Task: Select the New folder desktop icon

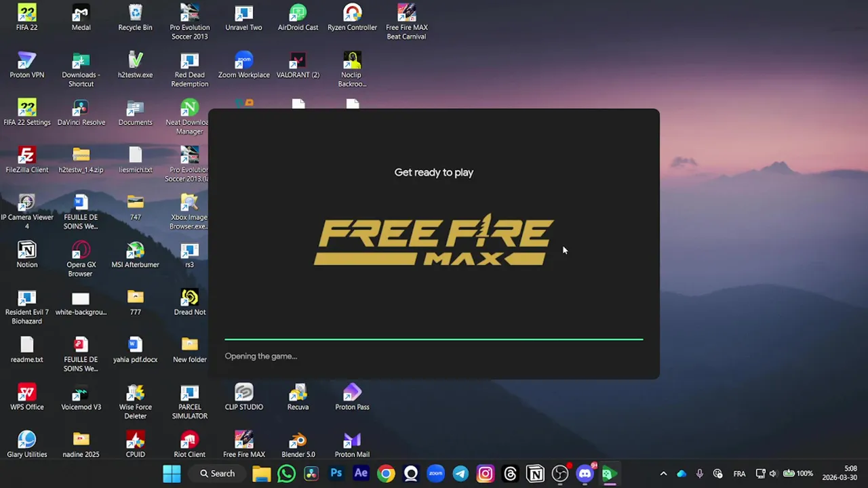Action: pos(189,350)
